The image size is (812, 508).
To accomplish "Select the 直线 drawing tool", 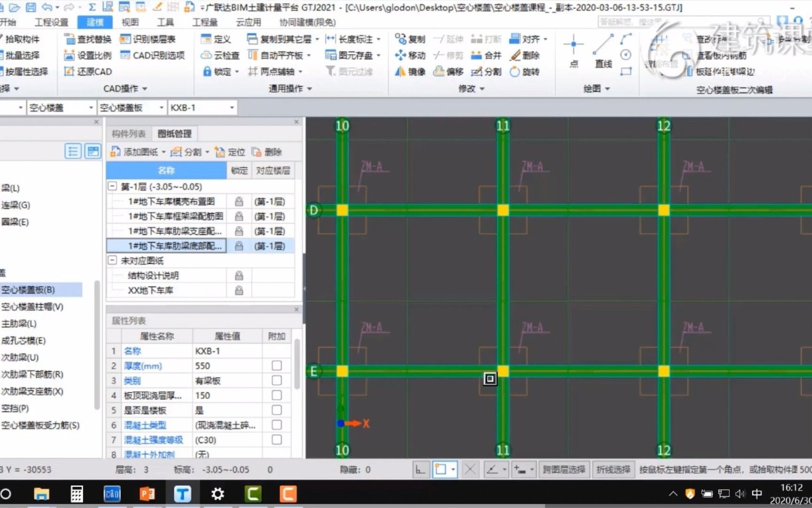I will (x=603, y=51).
